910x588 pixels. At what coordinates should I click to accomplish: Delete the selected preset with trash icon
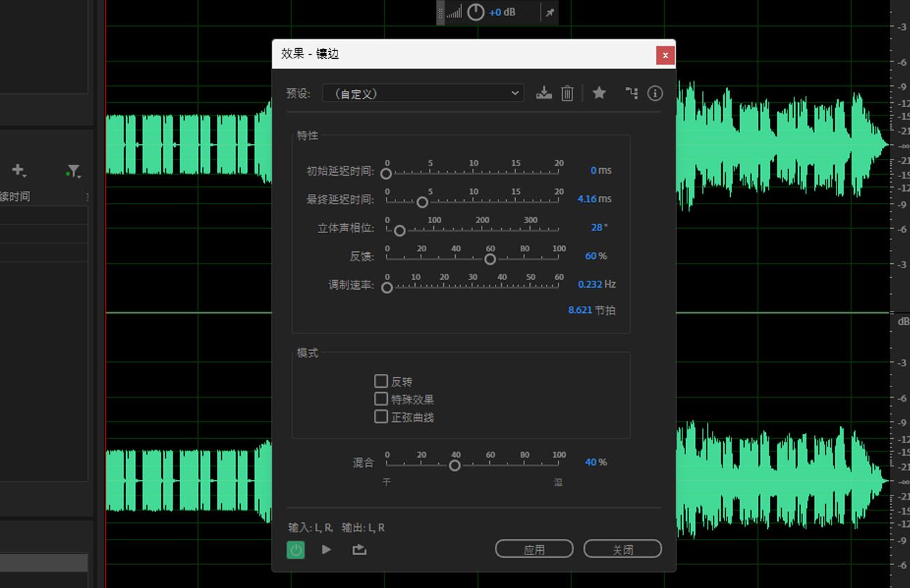point(567,93)
